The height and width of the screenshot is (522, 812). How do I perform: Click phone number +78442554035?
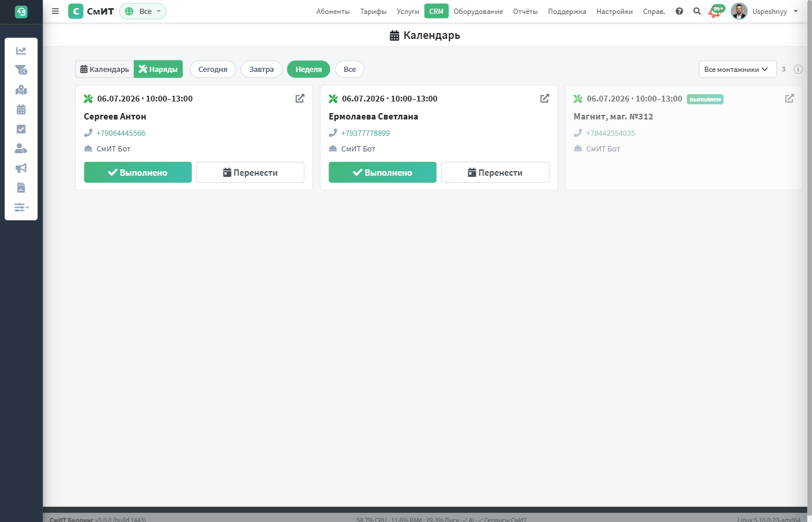tap(610, 133)
